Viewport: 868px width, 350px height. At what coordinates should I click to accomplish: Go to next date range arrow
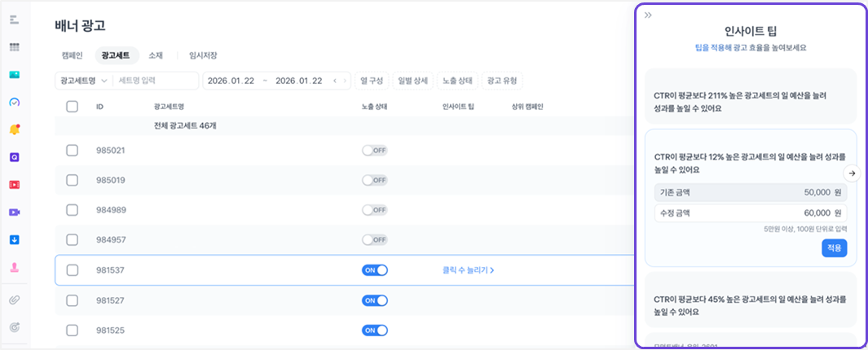(x=345, y=81)
